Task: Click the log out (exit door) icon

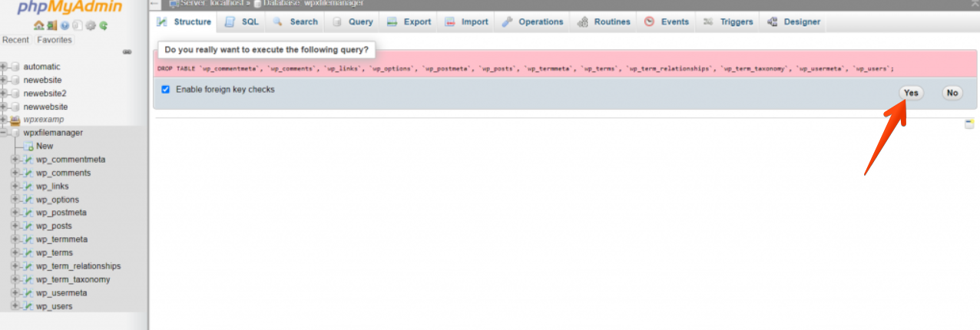Action: click(x=51, y=25)
